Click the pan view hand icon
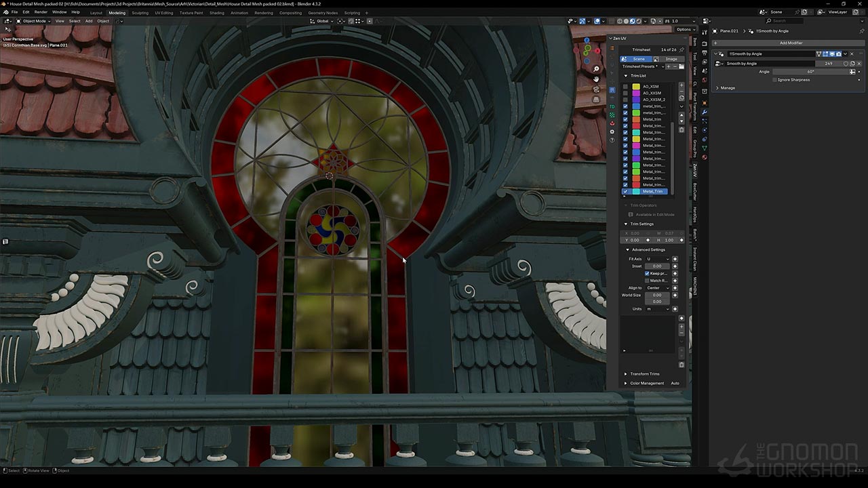Screen dimensions: 868x488 coord(596,79)
